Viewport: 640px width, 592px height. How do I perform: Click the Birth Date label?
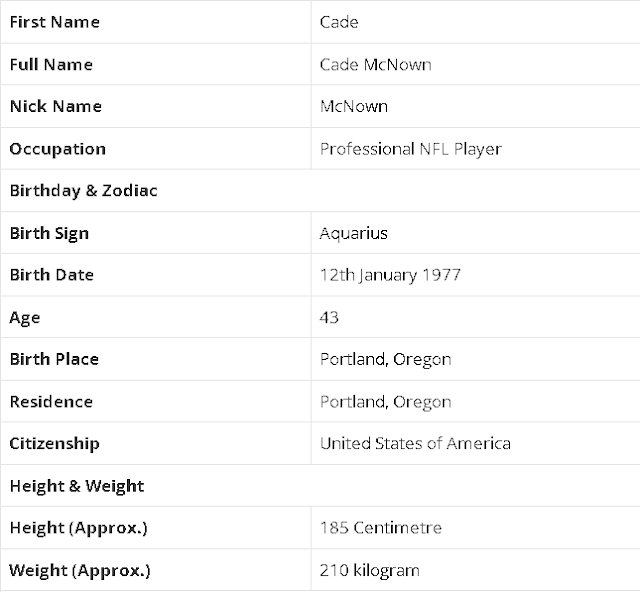point(52,275)
